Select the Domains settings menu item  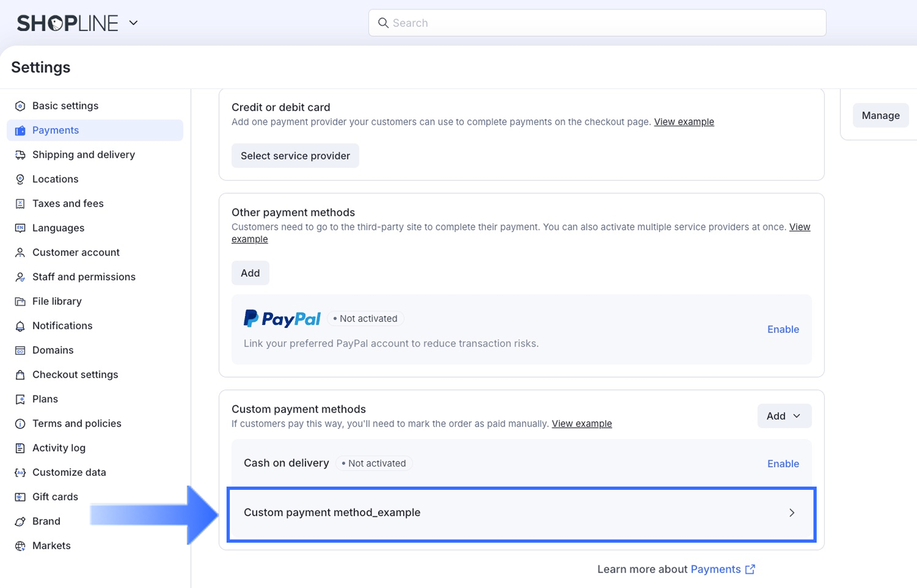(x=53, y=350)
